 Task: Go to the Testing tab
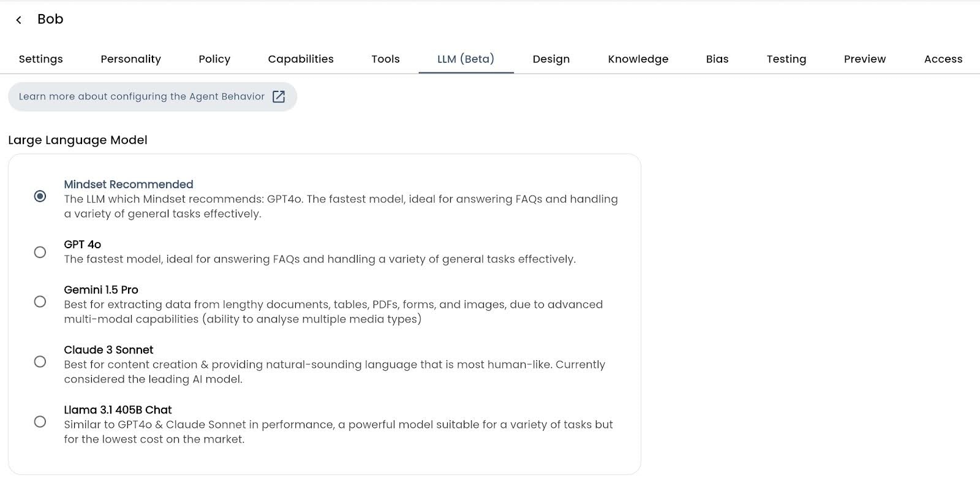point(786,59)
